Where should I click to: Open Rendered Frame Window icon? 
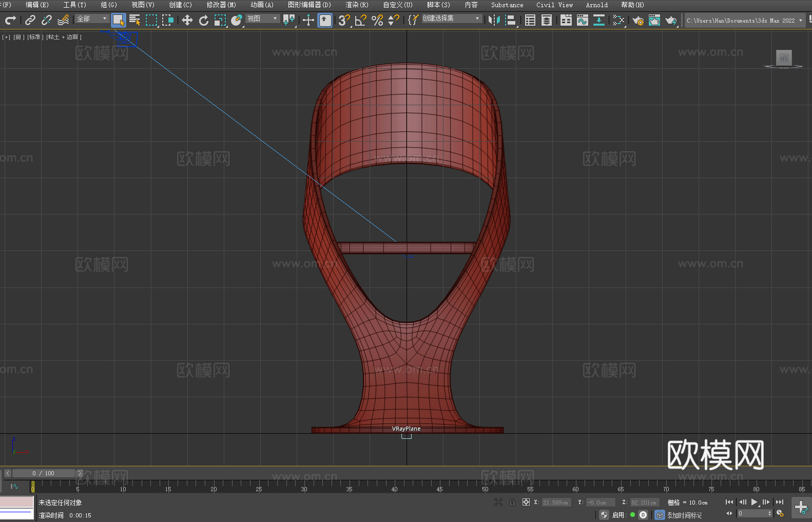654,20
